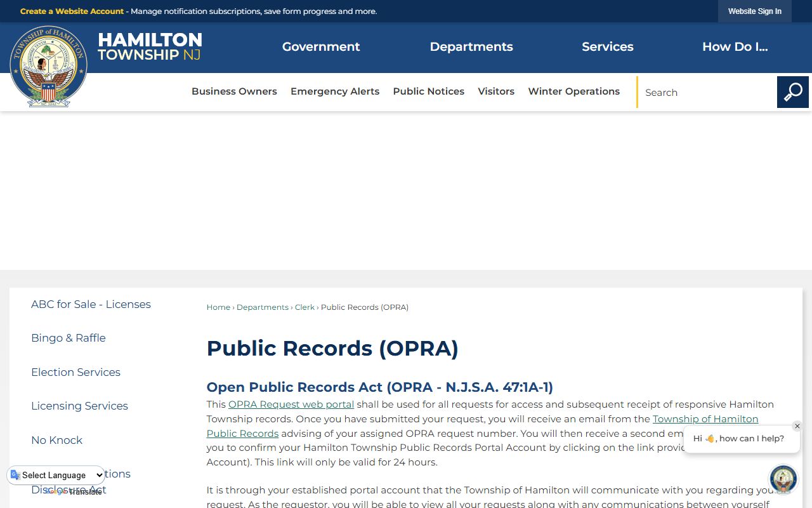Open the Select Language dropdown
This screenshot has width=812, height=508.
(56, 475)
